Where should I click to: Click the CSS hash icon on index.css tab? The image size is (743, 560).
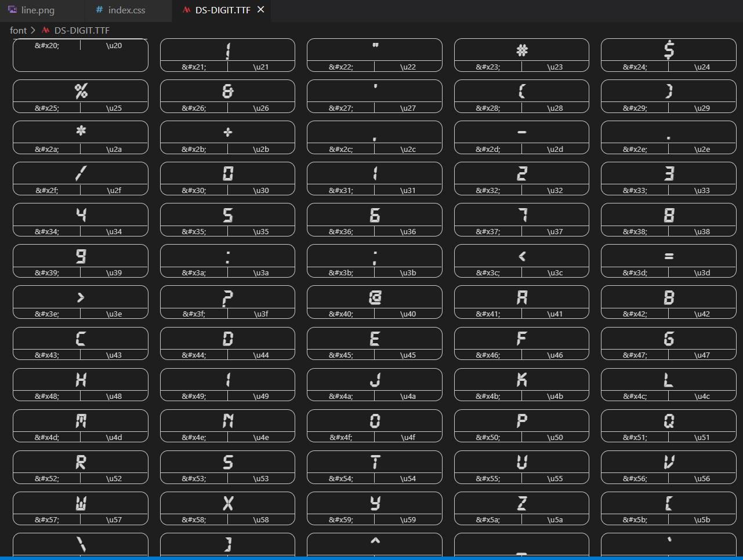[100, 10]
